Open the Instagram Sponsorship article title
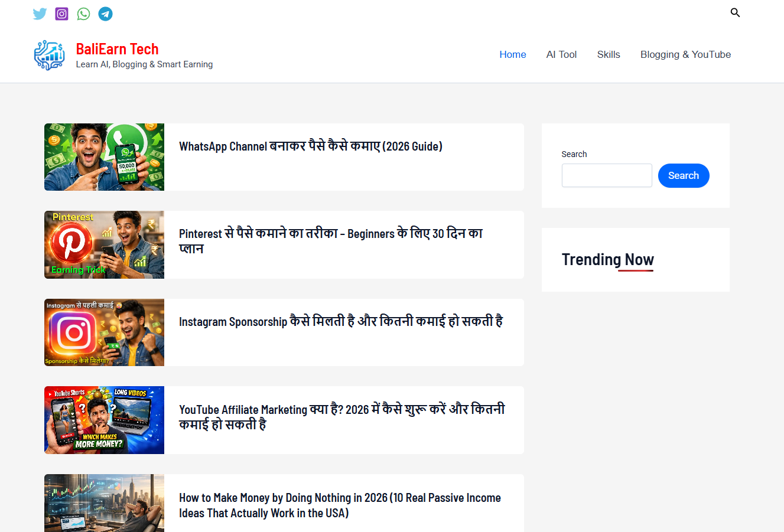Screen dimensions: 784x532 click(341, 322)
